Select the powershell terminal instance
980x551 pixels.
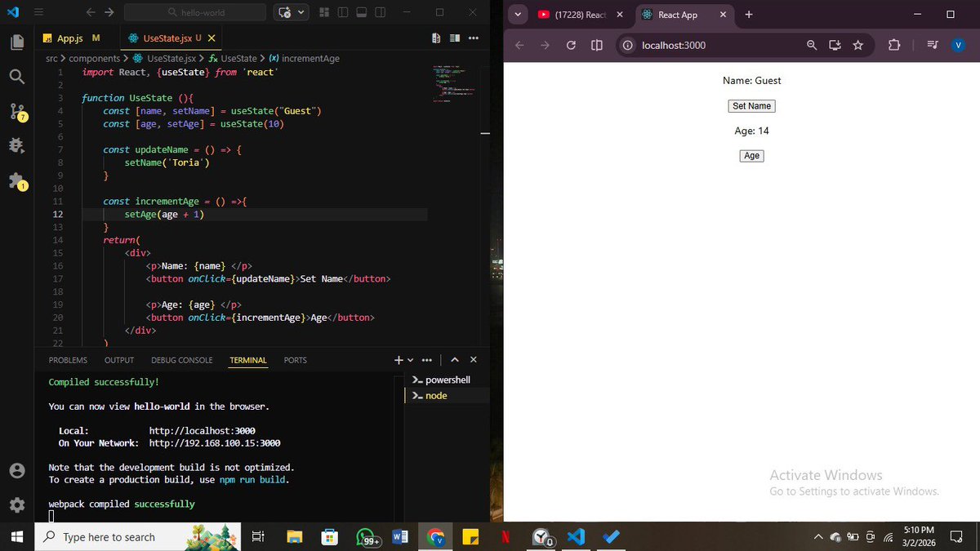coord(448,380)
